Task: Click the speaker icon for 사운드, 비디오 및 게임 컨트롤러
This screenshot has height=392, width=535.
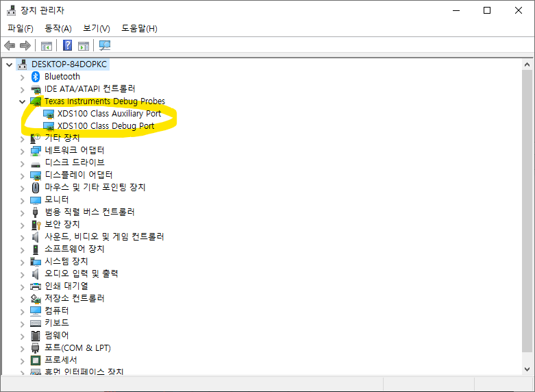Action: (35, 236)
